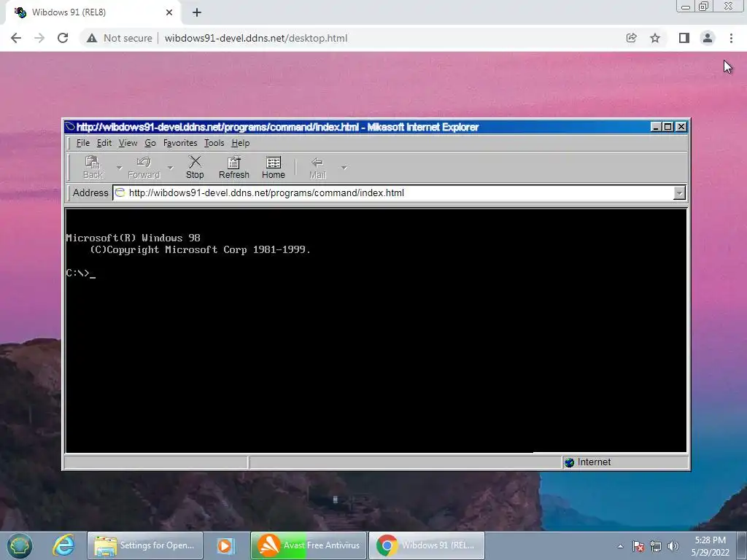Open the File menu
This screenshot has height=560, width=747.
(83, 143)
